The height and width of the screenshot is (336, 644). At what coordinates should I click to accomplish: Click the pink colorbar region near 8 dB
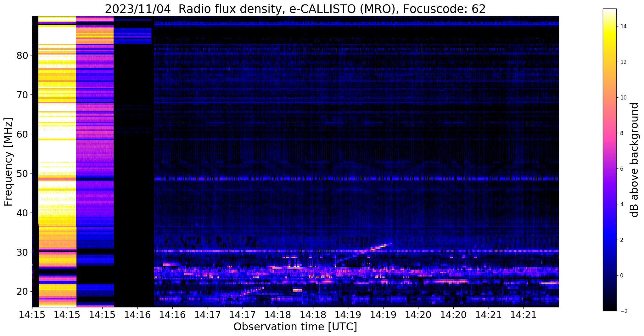(609, 133)
